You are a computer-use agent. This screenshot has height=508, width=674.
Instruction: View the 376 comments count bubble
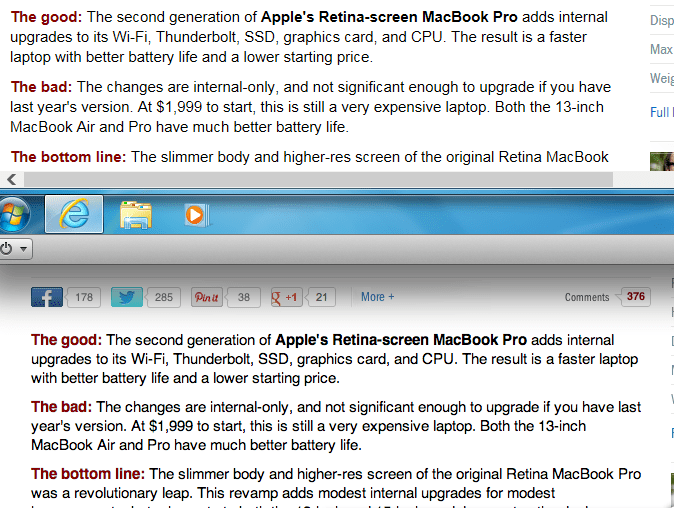point(635,297)
